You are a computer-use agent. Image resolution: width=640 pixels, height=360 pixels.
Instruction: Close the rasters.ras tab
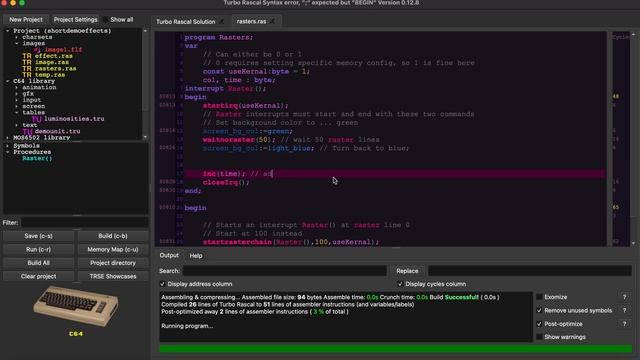pos(272,21)
